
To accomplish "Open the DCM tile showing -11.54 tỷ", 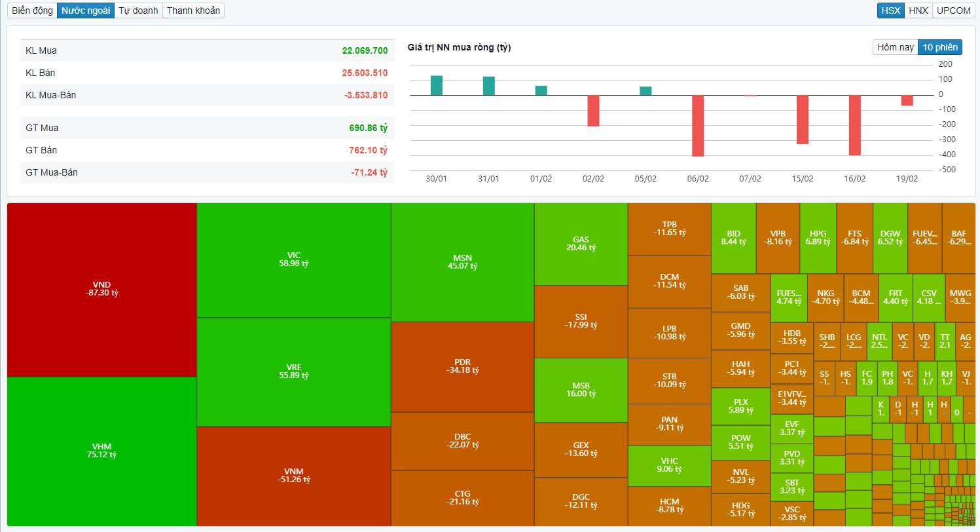I will (670, 282).
